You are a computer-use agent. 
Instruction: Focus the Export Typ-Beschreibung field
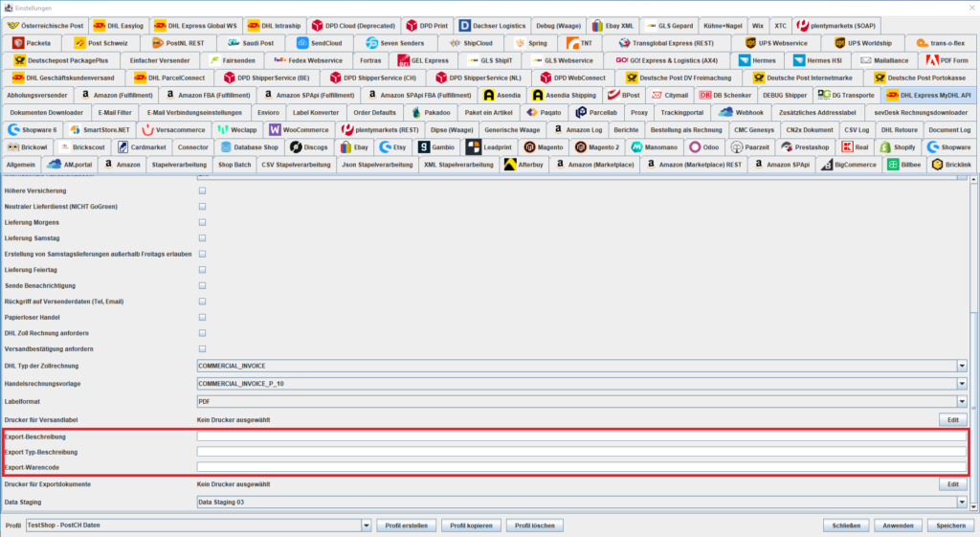[x=582, y=452]
